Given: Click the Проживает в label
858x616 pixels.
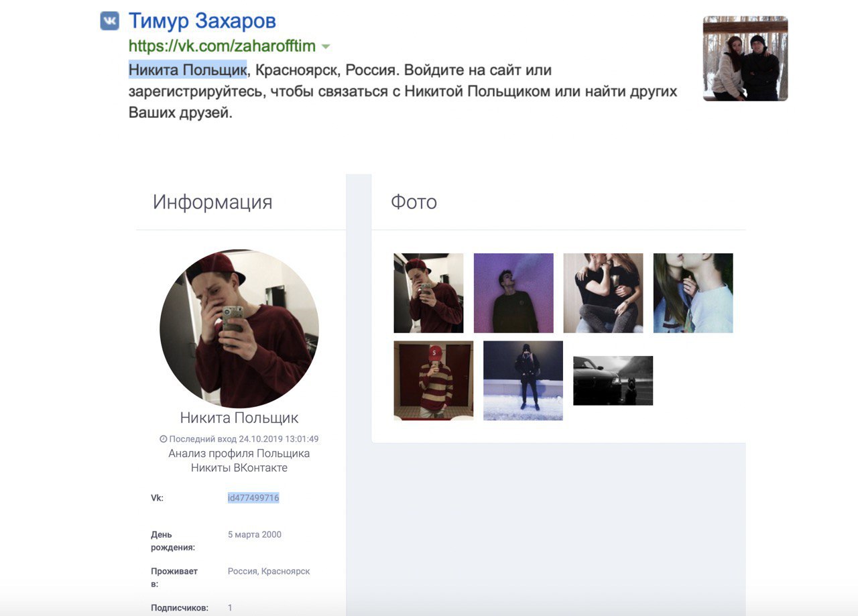Looking at the screenshot, I should coord(174,578).
